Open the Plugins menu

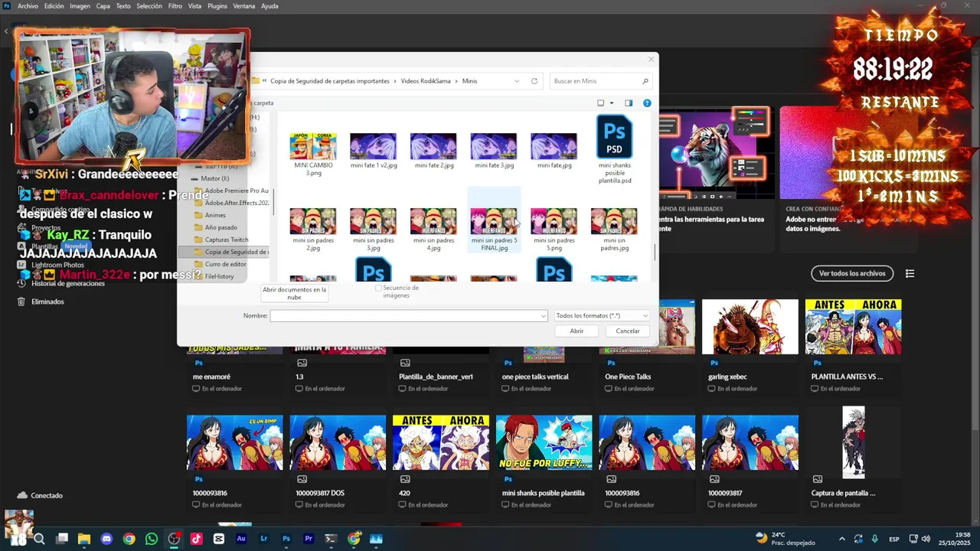(x=217, y=6)
